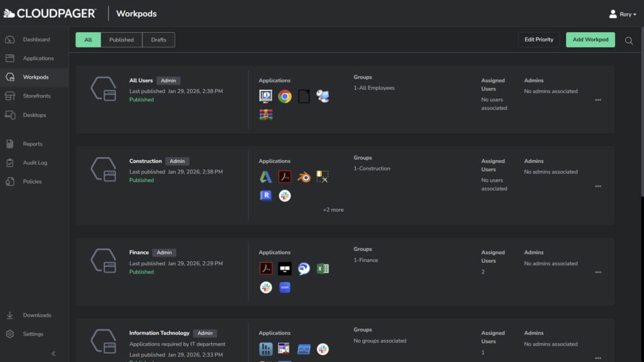
Task: Open the Finance workpod options menu
Action: click(598, 271)
